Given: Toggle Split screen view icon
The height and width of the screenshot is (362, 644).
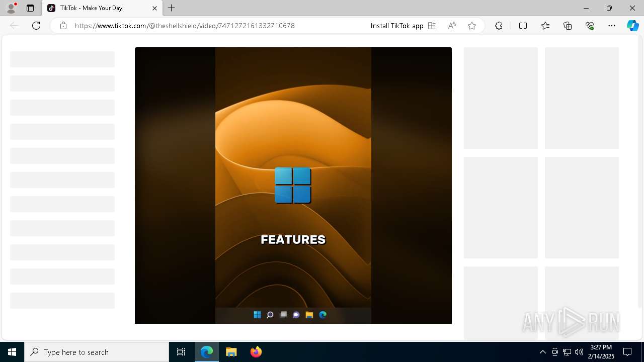Looking at the screenshot, I should click(523, 26).
